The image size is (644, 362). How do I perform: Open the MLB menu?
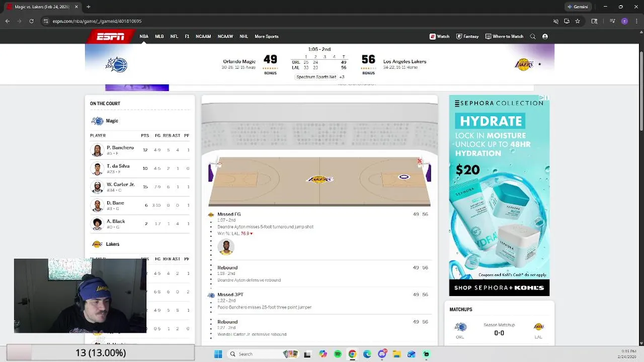click(159, 36)
